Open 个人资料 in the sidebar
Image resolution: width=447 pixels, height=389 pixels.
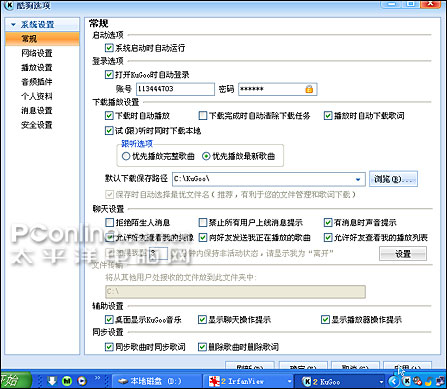point(37,96)
